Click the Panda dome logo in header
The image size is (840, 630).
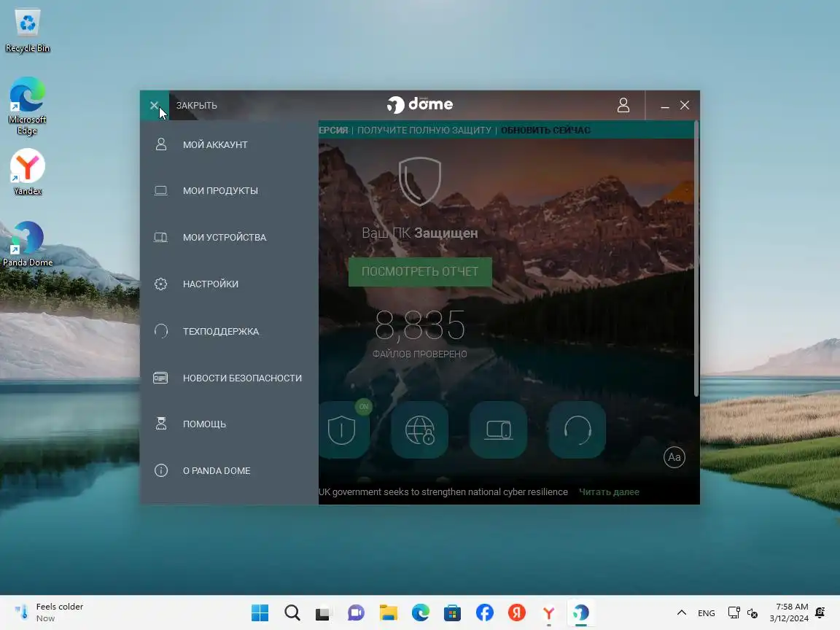(x=420, y=104)
